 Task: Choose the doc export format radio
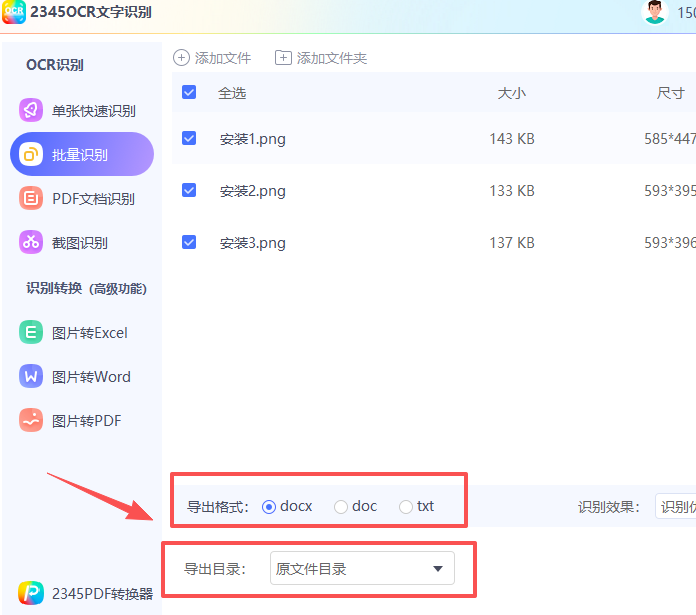pyautogui.click(x=341, y=507)
